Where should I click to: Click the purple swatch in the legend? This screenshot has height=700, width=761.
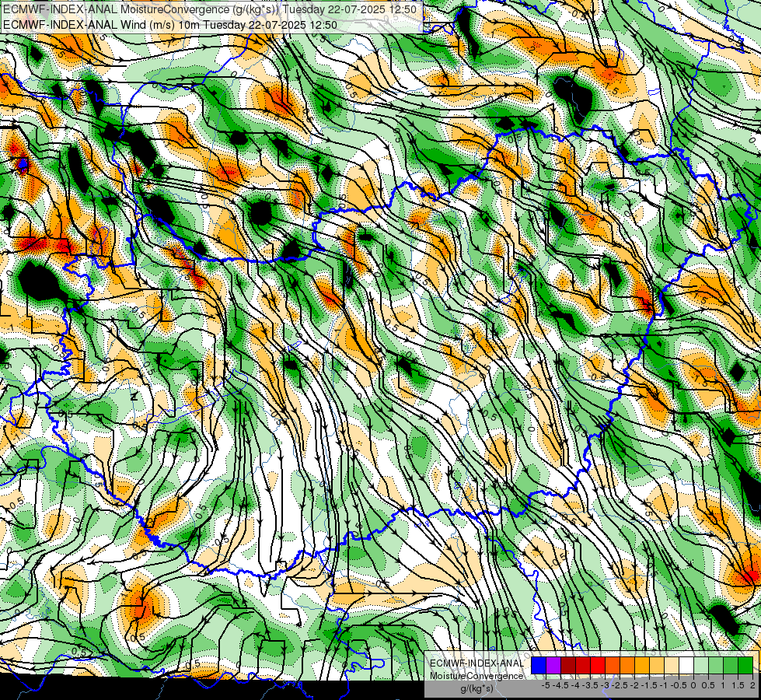tap(553, 665)
